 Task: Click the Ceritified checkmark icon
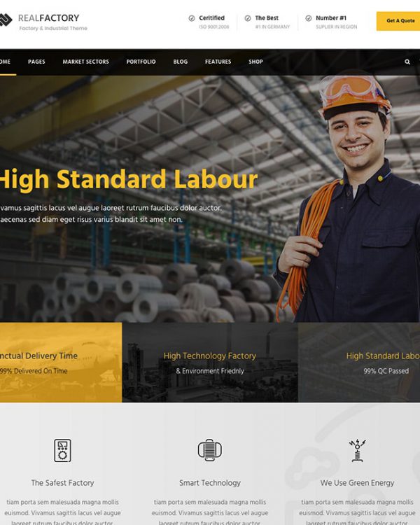[192, 18]
